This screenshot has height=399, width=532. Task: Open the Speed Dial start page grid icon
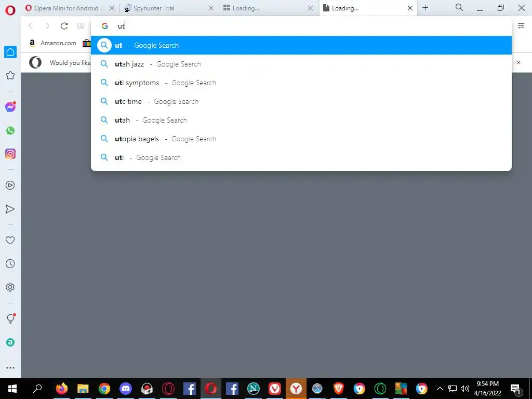pyautogui.click(x=81, y=26)
